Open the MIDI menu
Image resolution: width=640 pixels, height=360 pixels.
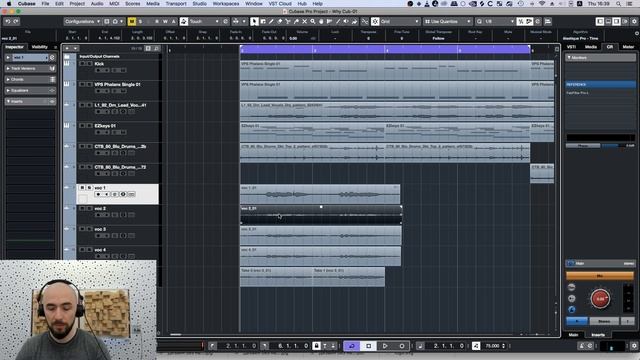[114, 3]
